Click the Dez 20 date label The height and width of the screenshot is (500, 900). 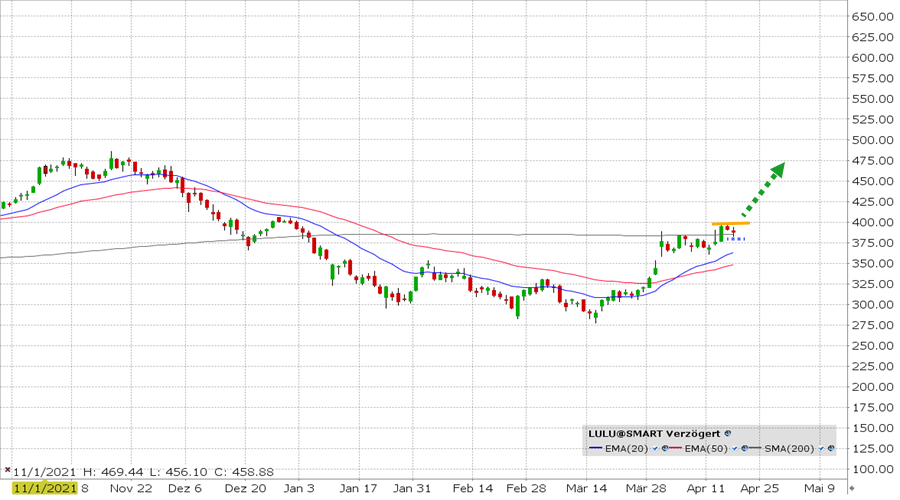(x=245, y=488)
